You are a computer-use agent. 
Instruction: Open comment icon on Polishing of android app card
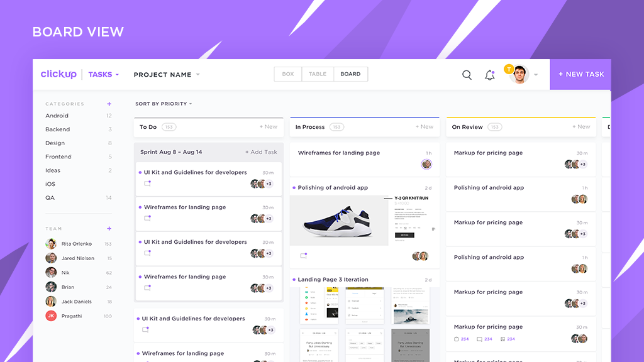(304, 256)
